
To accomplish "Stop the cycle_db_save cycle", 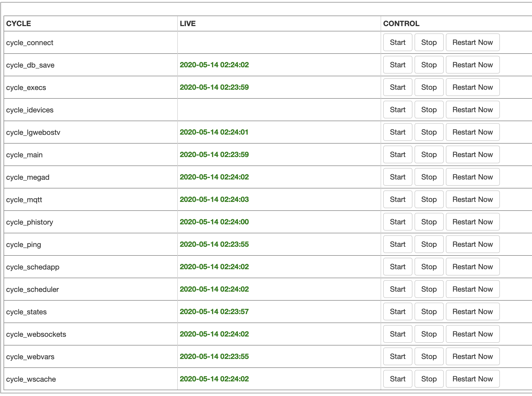I will pos(429,65).
